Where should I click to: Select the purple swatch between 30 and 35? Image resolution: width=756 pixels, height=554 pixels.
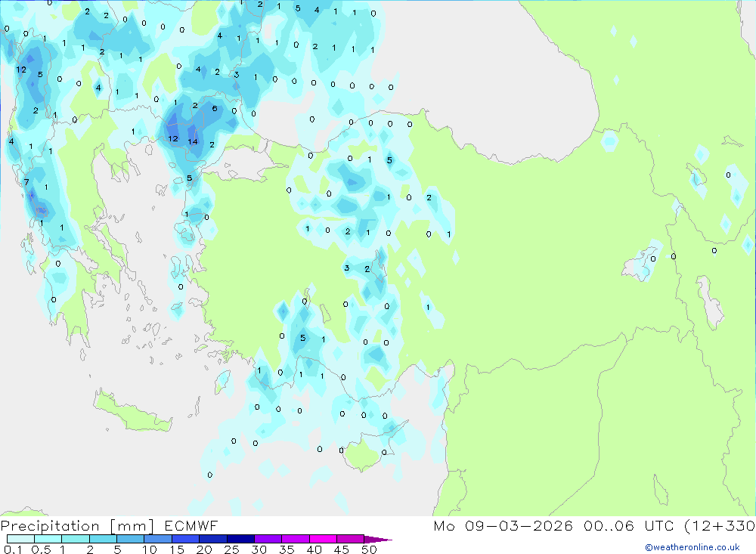(268, 539)
